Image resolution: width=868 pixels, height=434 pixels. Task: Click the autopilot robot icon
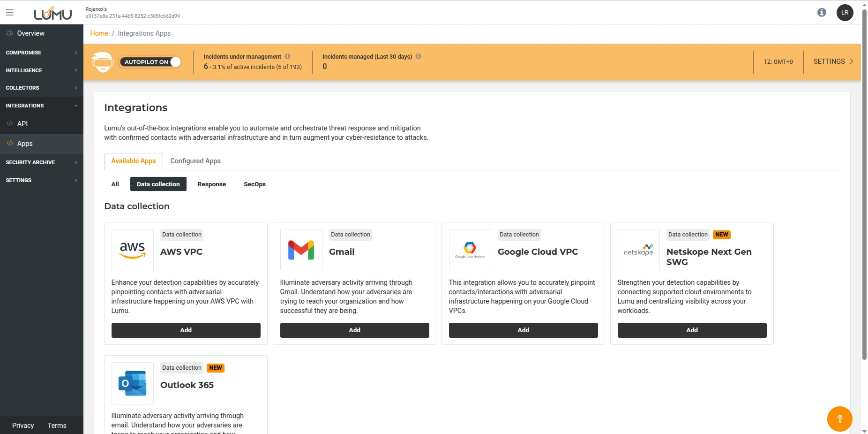pyautogui.click(x=102, y=62)
